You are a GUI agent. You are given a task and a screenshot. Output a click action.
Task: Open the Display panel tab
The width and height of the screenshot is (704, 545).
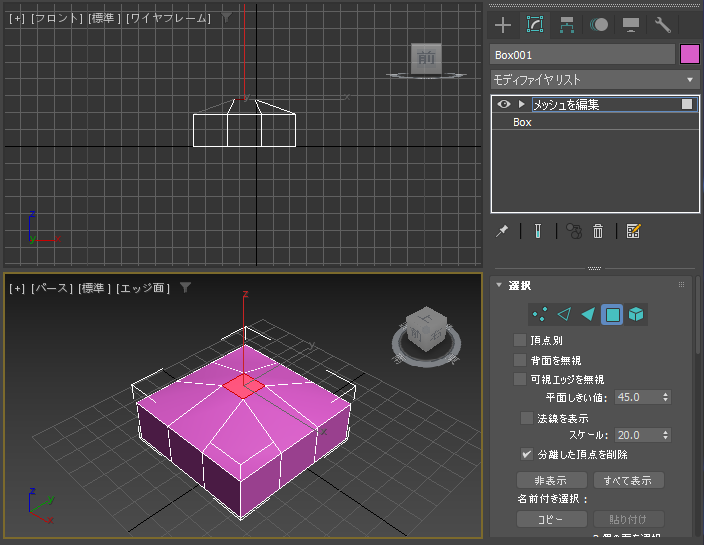point(631,25)
